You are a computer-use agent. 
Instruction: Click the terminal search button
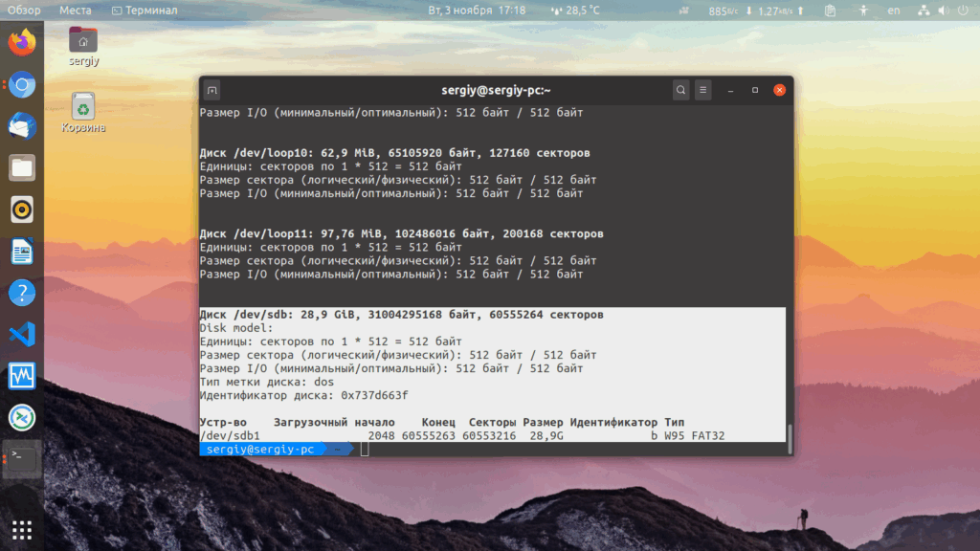680,90
